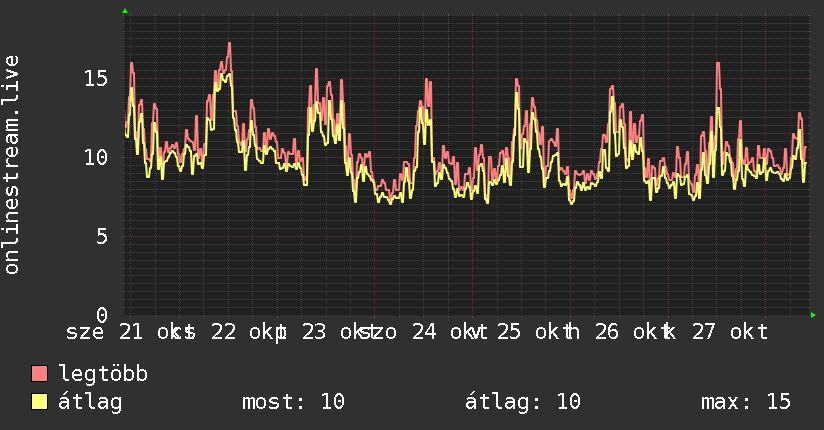Screen dimensions: 824x430
Task: Click the onlinestream.live vertical axis title
Action: 11,165
